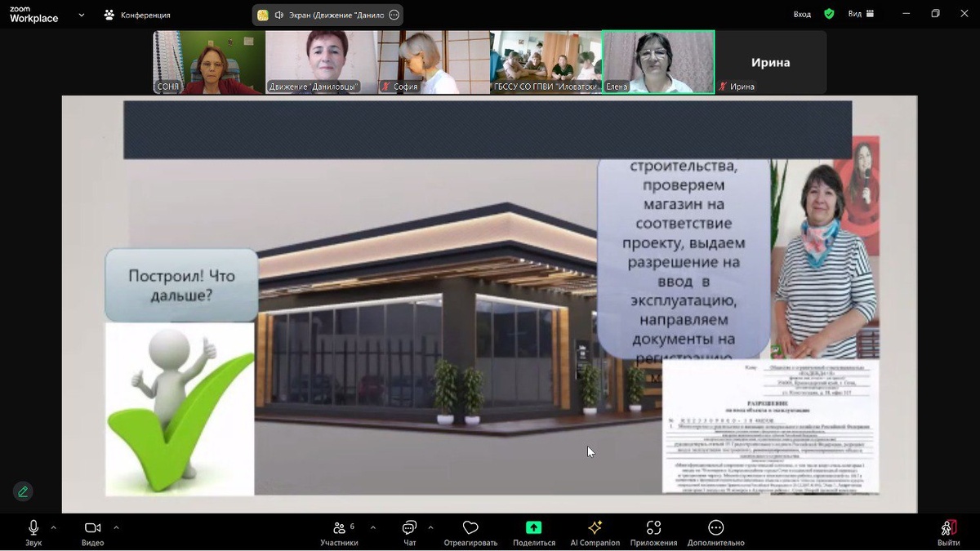Image resolution: width=980 pixels, height=551 pixels.
Task: Click the Поделиться label in toolbar
Action: click(533, 543)
